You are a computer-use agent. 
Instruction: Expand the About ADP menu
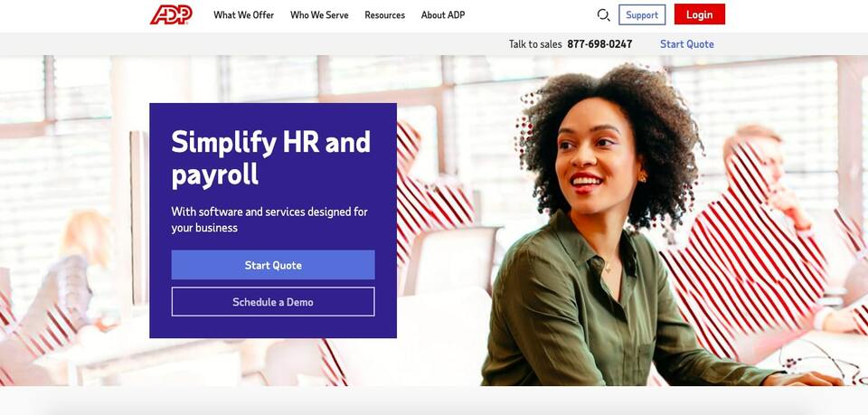443,15
